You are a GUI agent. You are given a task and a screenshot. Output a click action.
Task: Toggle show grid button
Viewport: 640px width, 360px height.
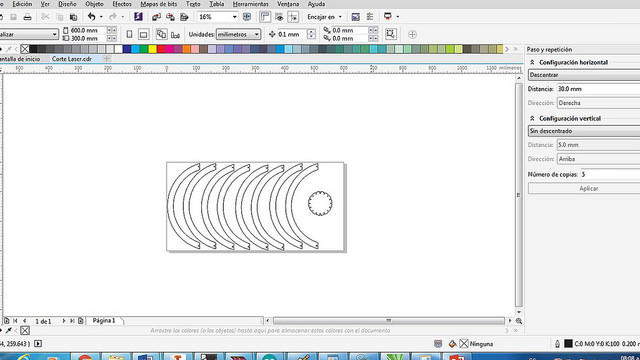click(x=279, y=17)
